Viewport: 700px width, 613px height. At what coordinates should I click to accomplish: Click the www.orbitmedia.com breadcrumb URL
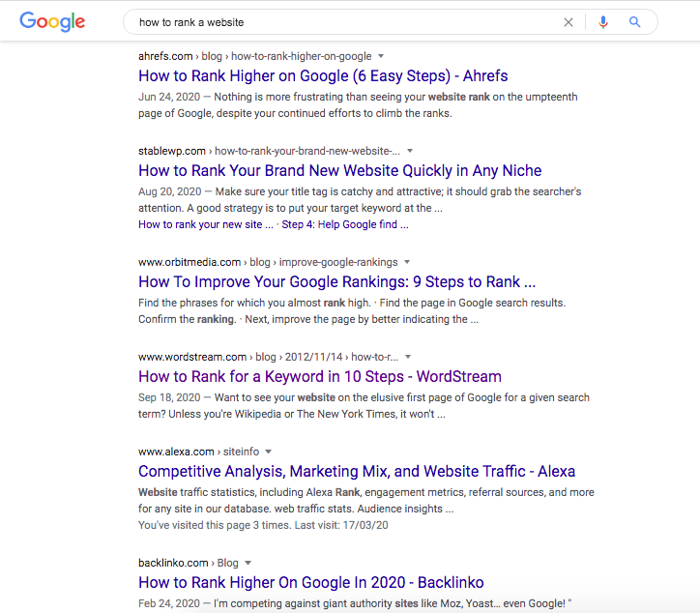(268, 262)
